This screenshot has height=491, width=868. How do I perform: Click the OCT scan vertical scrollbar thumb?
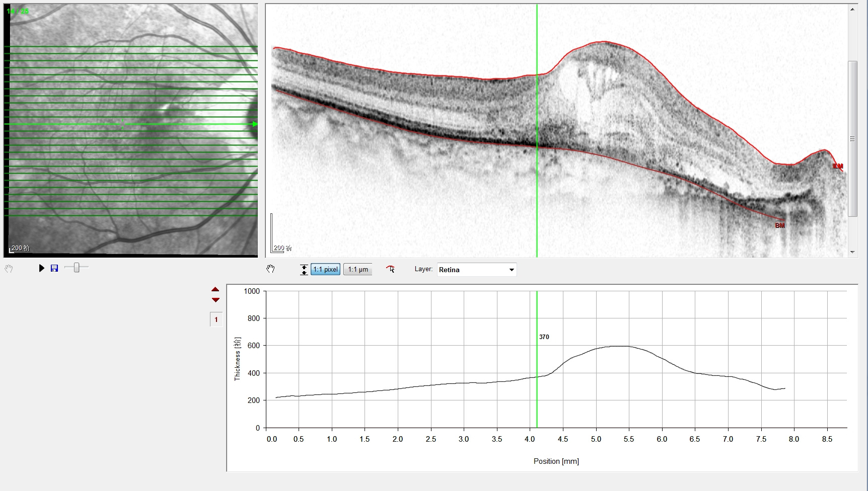pos(852,139)
